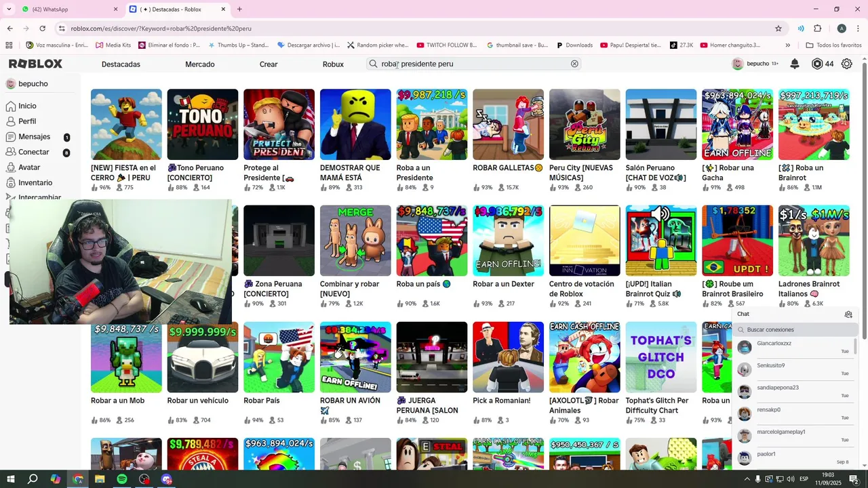Click the browser address bar URL
This screenshot has height=488, width=868.
[161, 28]
